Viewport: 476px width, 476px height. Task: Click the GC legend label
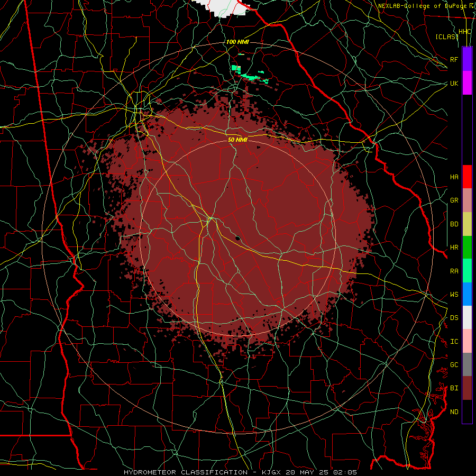[454, 365]
